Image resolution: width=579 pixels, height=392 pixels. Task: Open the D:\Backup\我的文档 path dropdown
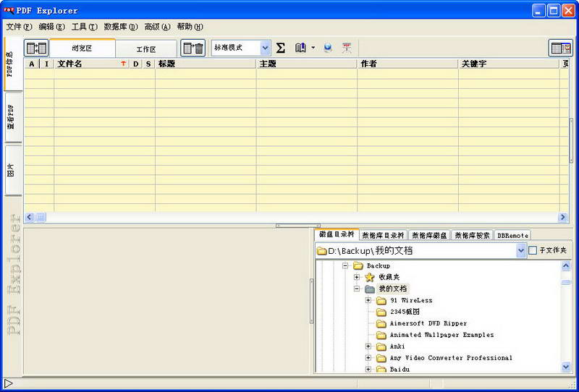[x=520, y=251]
